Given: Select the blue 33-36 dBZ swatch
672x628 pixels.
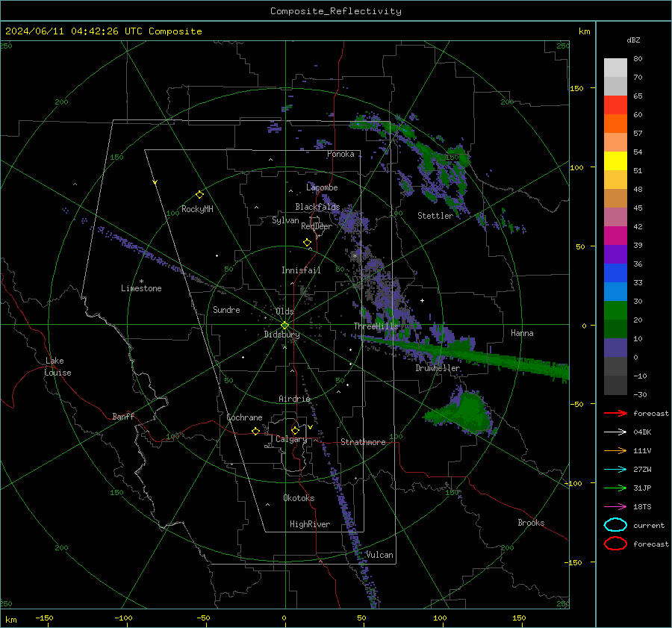Looking at the screenshot, I should [x=615, y=273].
